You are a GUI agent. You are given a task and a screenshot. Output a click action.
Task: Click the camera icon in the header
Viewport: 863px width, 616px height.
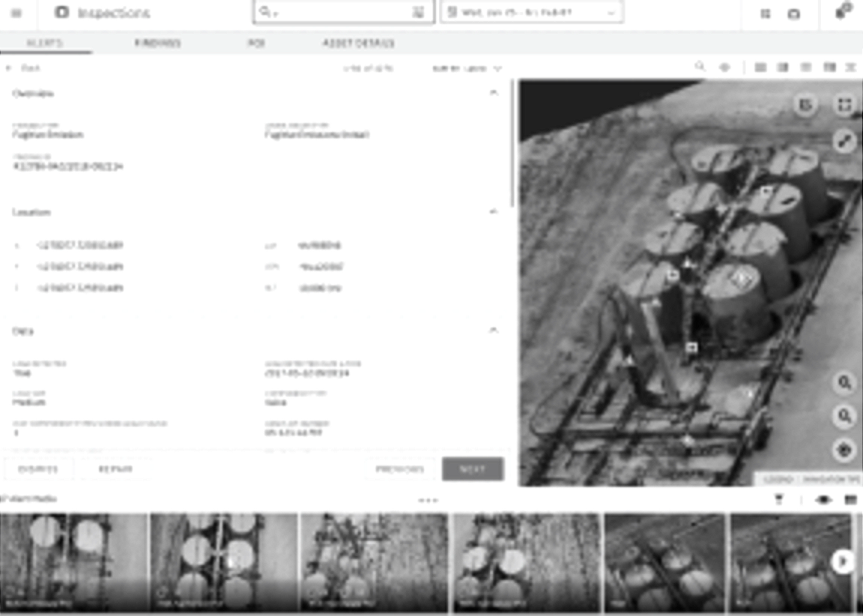tap(794, 14)
